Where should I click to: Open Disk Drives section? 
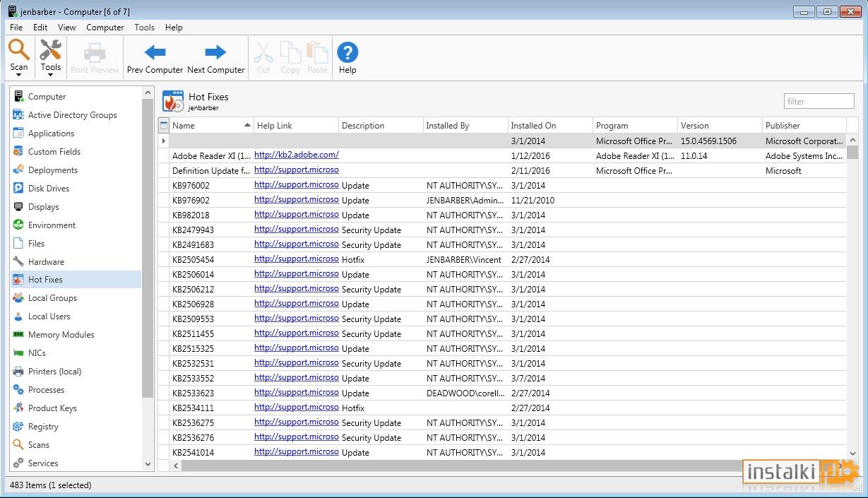[49, 189]
